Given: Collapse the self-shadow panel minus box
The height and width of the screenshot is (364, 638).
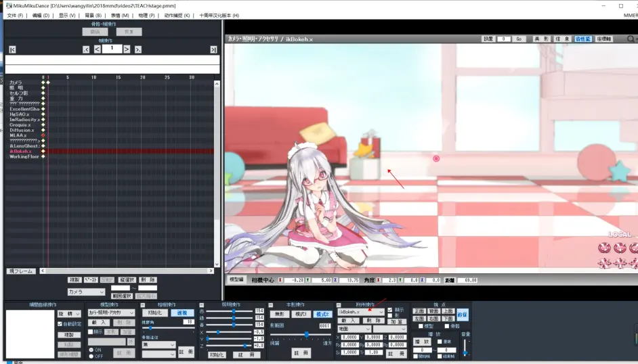Looking at the screenshot, I should pos(271,304).
